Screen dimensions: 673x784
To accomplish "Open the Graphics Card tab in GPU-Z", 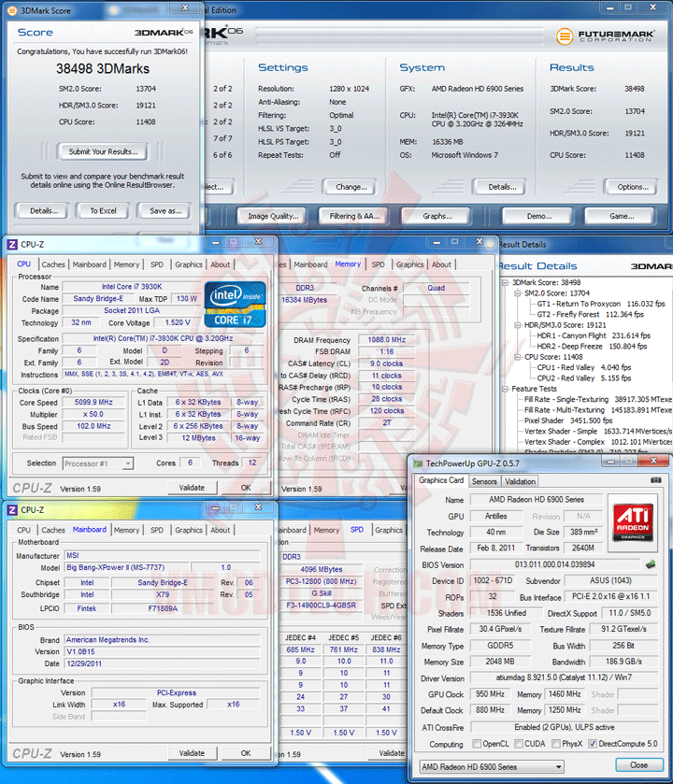I will 441,480.
